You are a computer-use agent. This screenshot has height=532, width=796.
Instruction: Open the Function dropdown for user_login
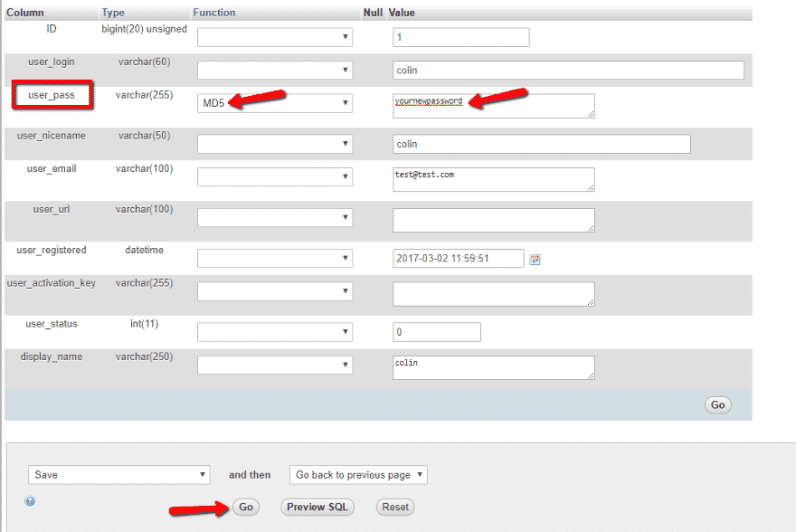pyautogui.click(x=273, y=70)
